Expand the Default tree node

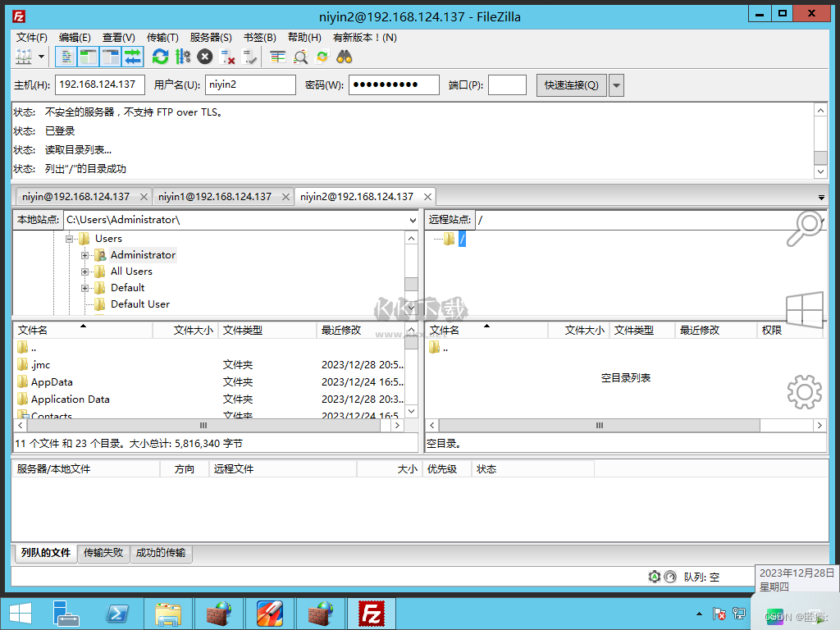click(84, 288)
